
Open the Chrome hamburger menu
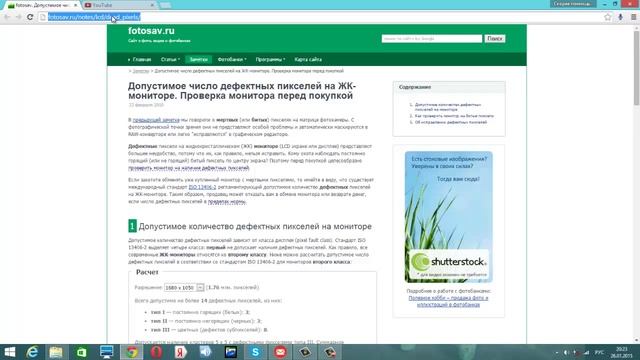(633, 17)
